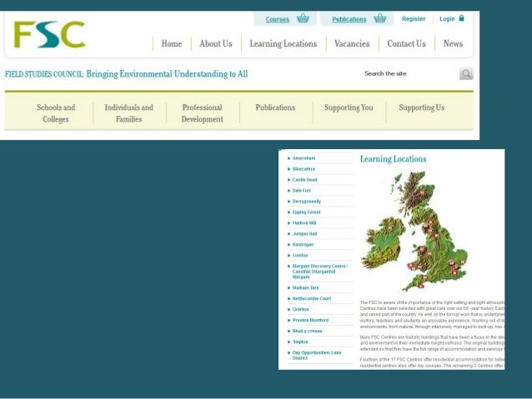
Task: Click arrow bullet beside Castle Head
Action: pos(289,180)
